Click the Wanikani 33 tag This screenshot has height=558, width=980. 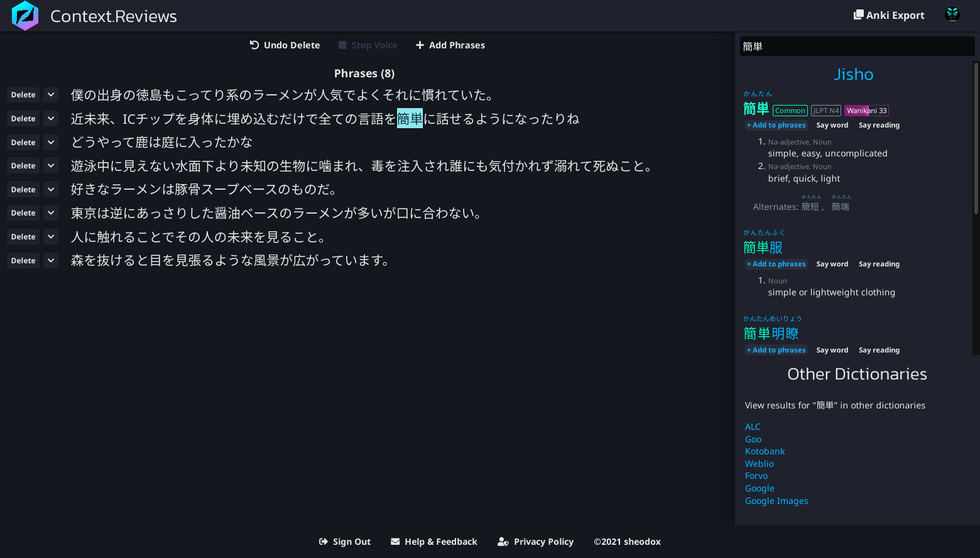(866, 111)
